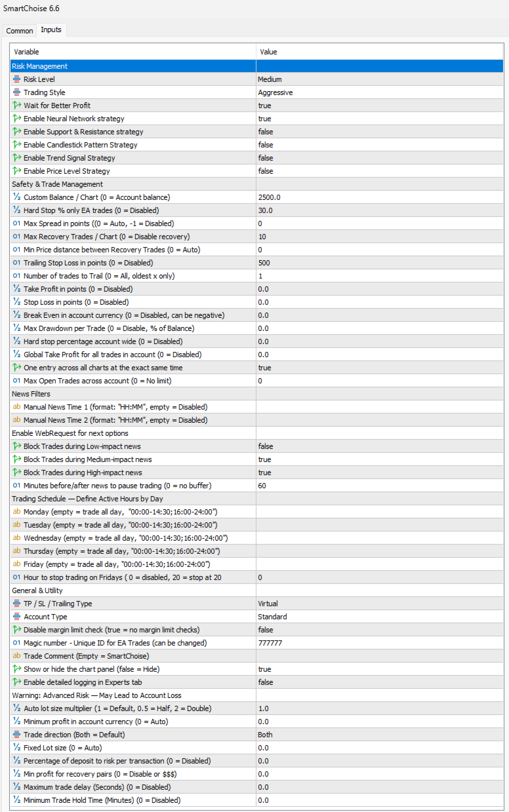
Task: Toggle One entry across all charts value
Action: point(380,368)
